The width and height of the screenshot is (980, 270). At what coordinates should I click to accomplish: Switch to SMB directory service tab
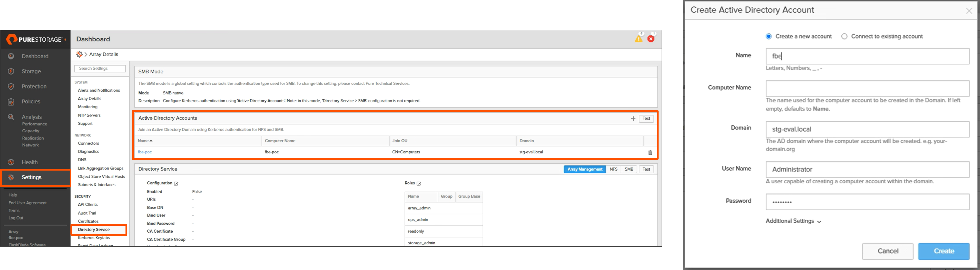(x=629, y=169)
